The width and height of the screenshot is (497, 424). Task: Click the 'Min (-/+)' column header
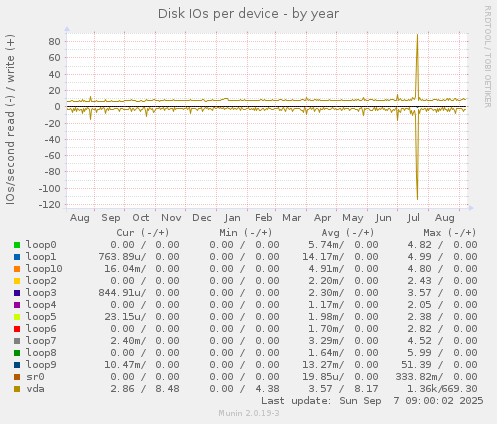pyautogui.click(x=246, y=233)
